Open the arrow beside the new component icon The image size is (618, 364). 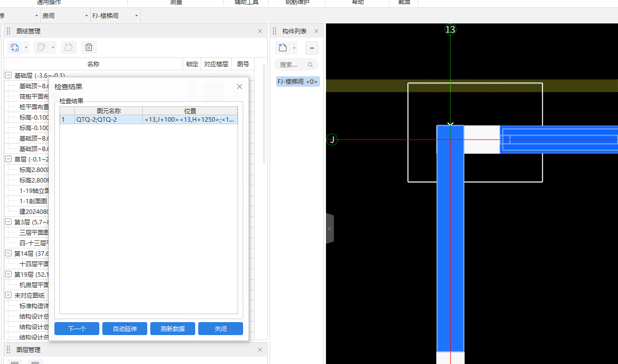(x=294, y=48)
